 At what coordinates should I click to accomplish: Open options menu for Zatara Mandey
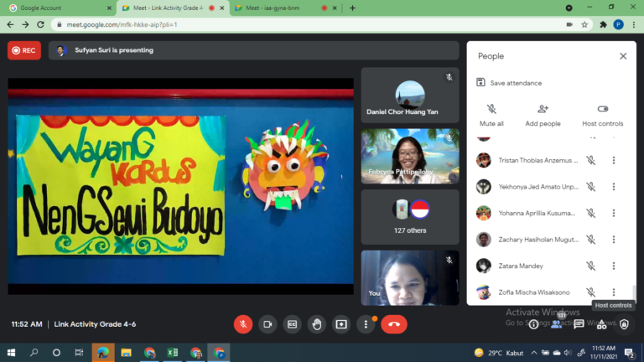coord(613,266)
